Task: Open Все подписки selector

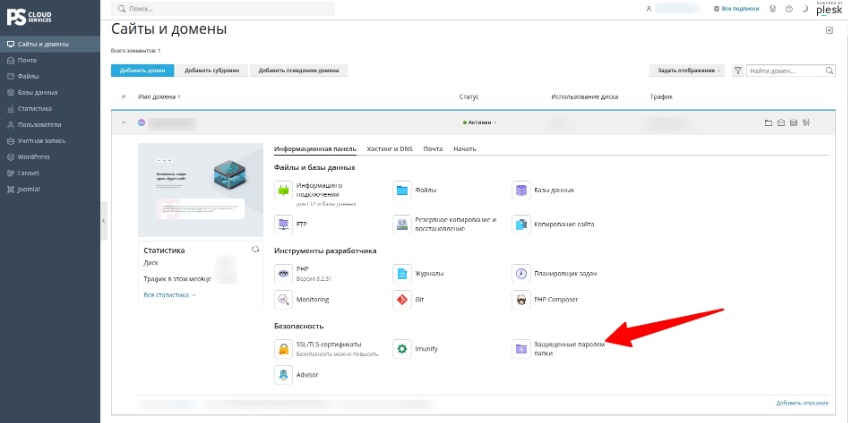Action: coord(736,9)
